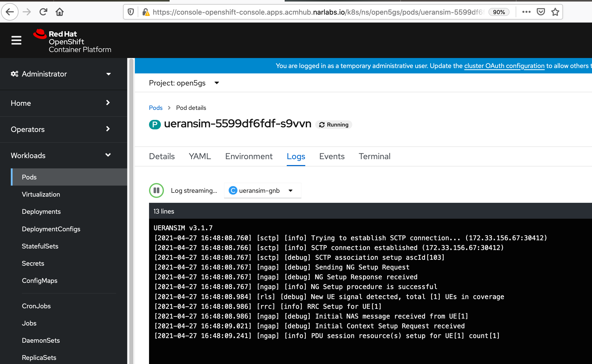This screenshot has height=364, width=592.
Task: Click the browser back arrow
Action: (10, 12)
